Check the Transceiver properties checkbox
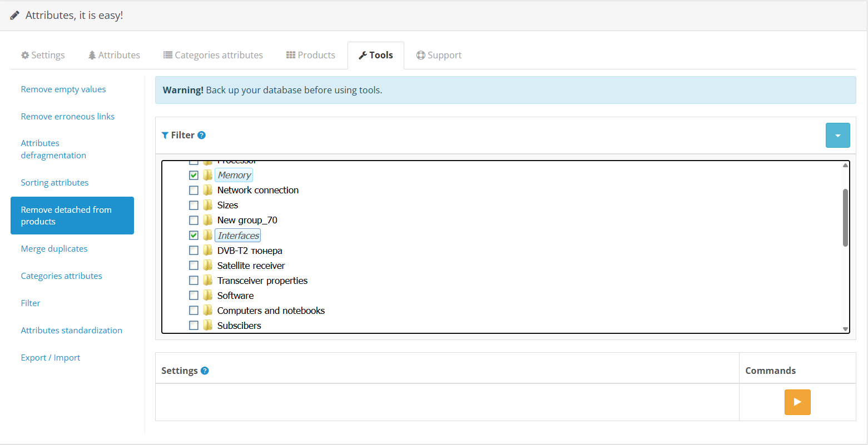Image resolution: width=868 pixels, height=445 pixels. [194, 281]
